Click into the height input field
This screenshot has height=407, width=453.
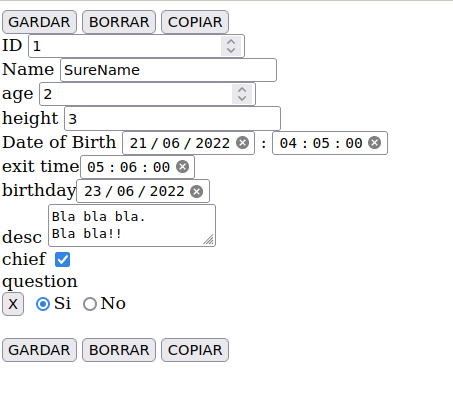tap(172, 118)
